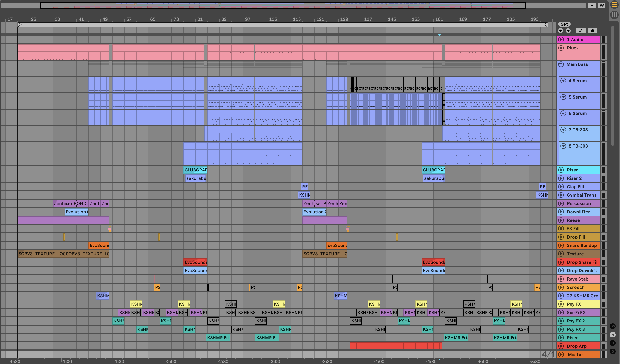Fold the 7 TB-303 track arrow
Screen dimensions: 620x364
[x=563, y=130]
